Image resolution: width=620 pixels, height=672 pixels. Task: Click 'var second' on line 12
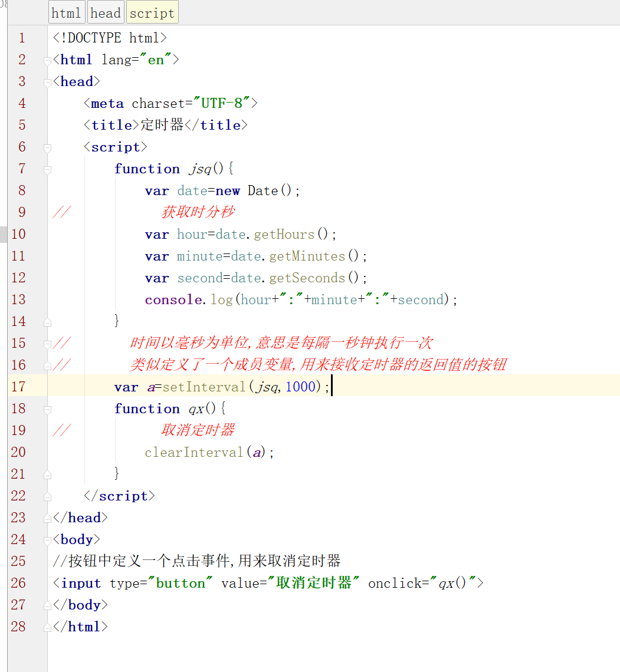pos(185,278)
